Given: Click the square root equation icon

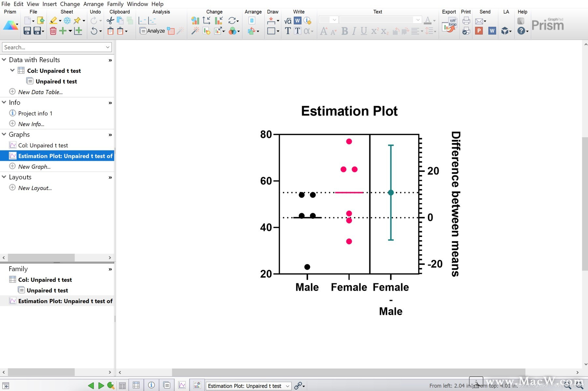Looking at the screenshot, I should (x=288, y=21).
